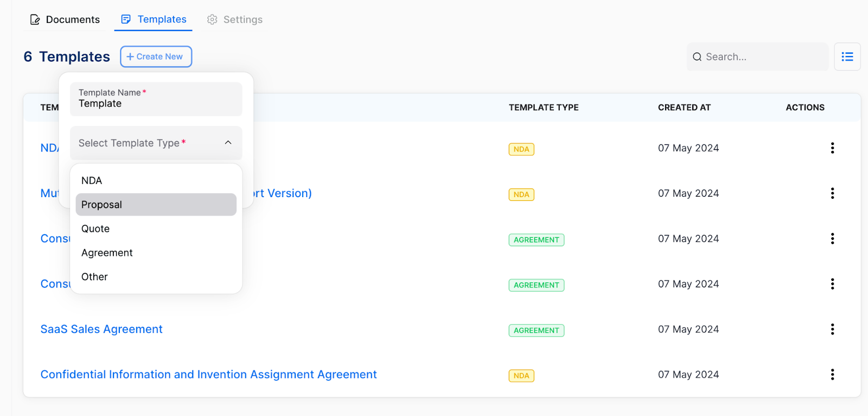Click NDA badge in Confidential Information row
Image resolution: width=868 pixels, height=416 pixels.
pos(521,376)
